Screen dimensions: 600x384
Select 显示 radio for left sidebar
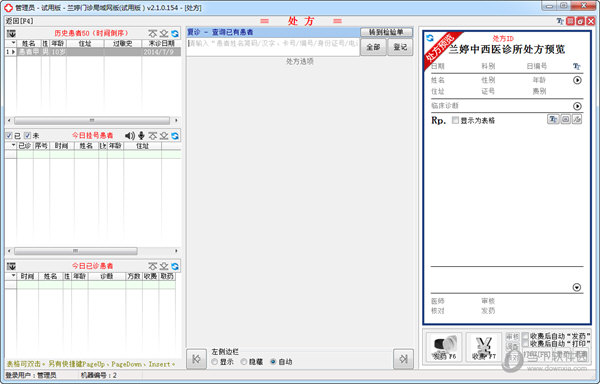tap(214, 361)
